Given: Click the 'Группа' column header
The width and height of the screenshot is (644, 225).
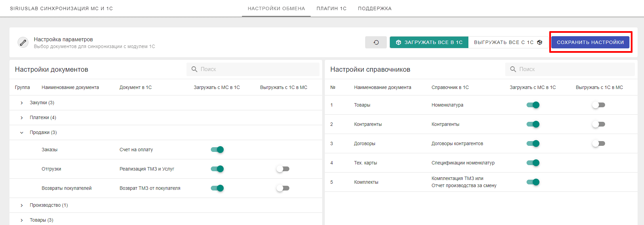Looking at the screenshot, I should tap(22, 87).
